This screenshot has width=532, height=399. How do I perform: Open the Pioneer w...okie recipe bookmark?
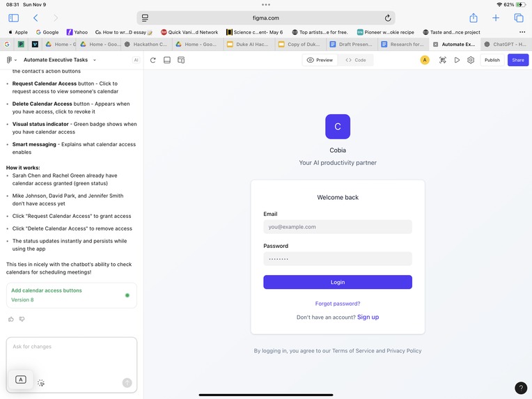point(386,32)
